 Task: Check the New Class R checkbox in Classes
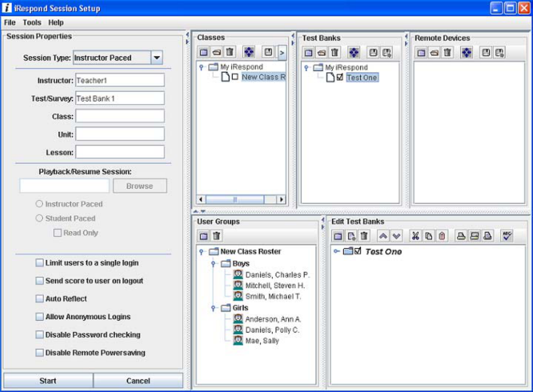235,77
